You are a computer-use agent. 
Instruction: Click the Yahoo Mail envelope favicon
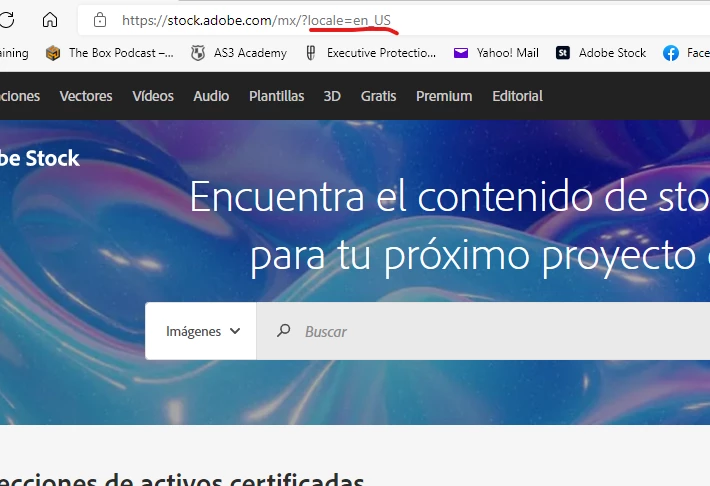click(x=461, y=53)
